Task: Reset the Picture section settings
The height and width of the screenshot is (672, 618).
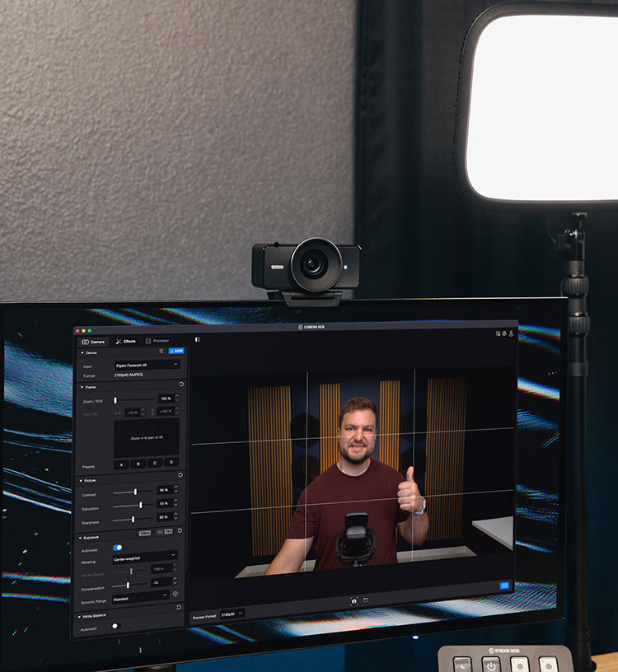Action: [180, 475]
